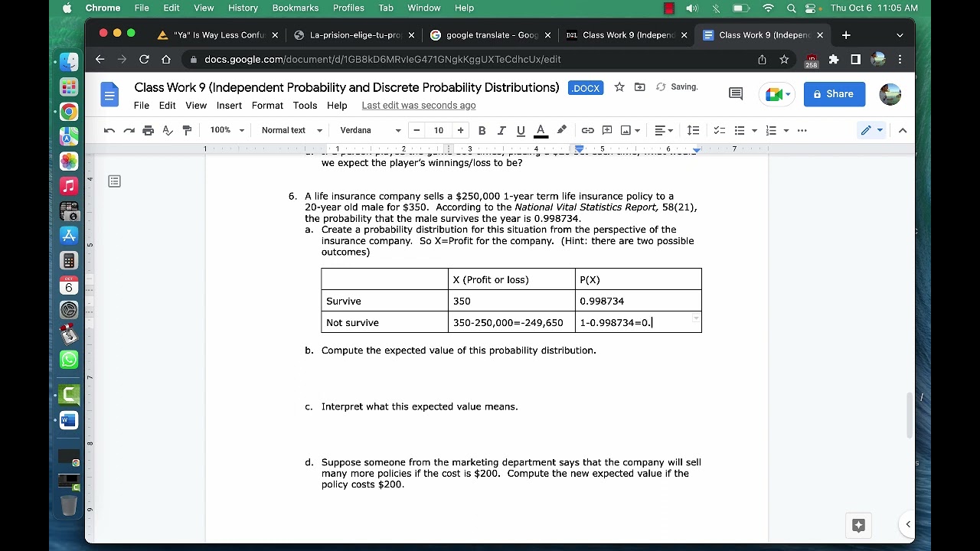Toggle italic formatting
The height and width of the screenshot is (551, 980).
501,130
